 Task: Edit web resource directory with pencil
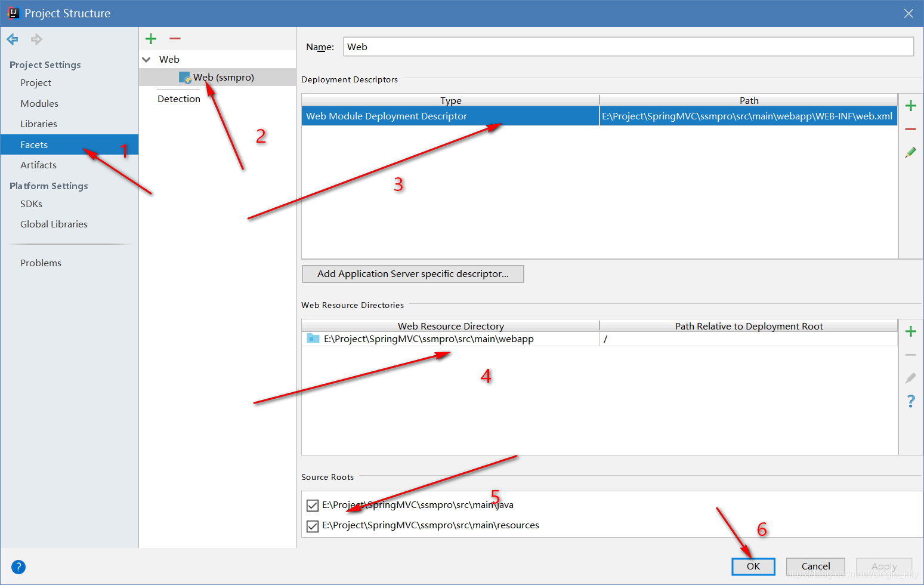coord(910,378)
